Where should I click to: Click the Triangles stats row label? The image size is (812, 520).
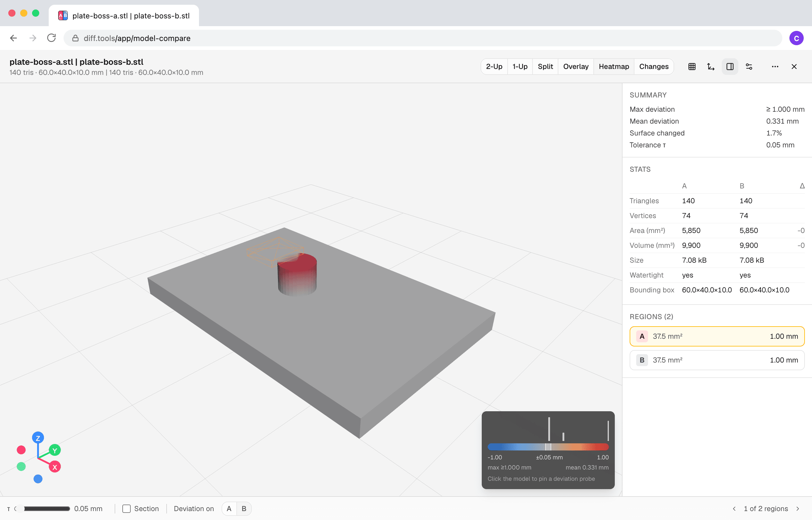click(x=644, y=201)
